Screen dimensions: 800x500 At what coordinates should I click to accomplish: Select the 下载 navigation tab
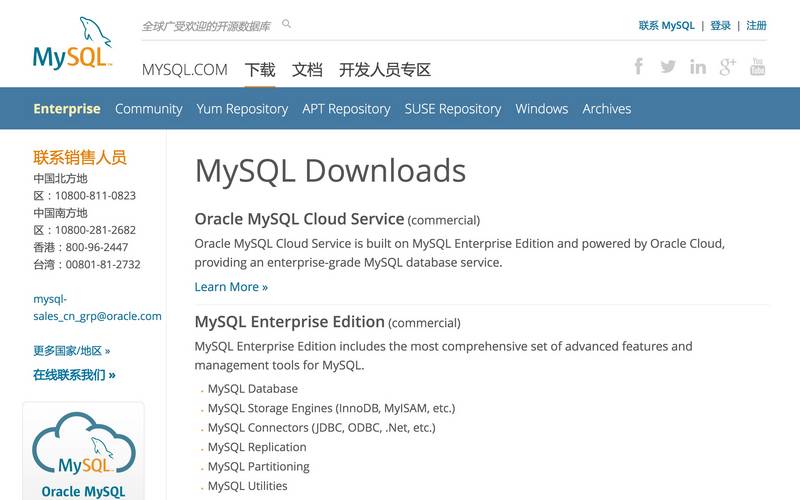(260, 69)
